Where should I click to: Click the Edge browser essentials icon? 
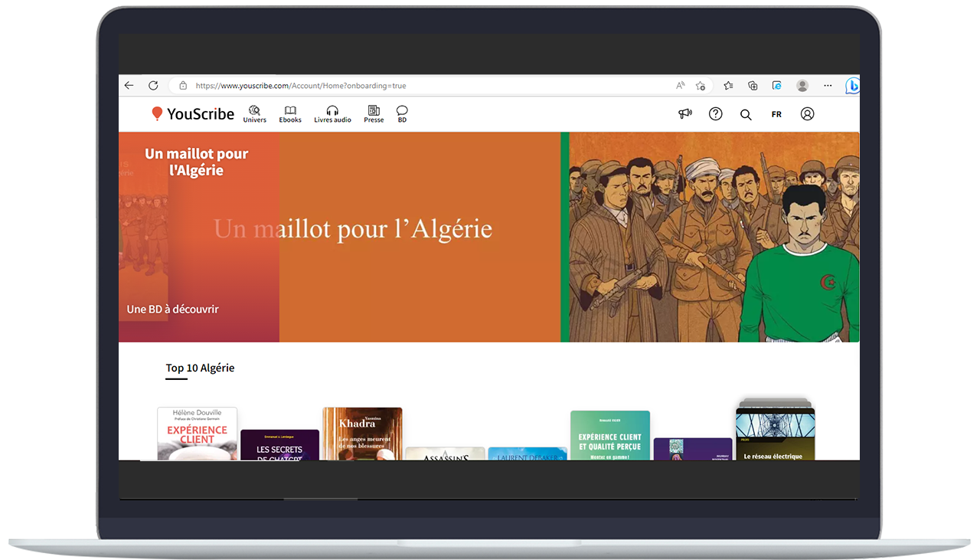pyautogui.click(x=777, y=86)
